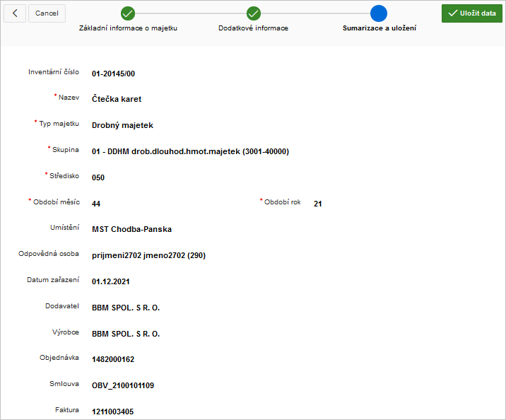
Task: Select the Sumarizace a uložení blue step circle
Action: [379, 13]
